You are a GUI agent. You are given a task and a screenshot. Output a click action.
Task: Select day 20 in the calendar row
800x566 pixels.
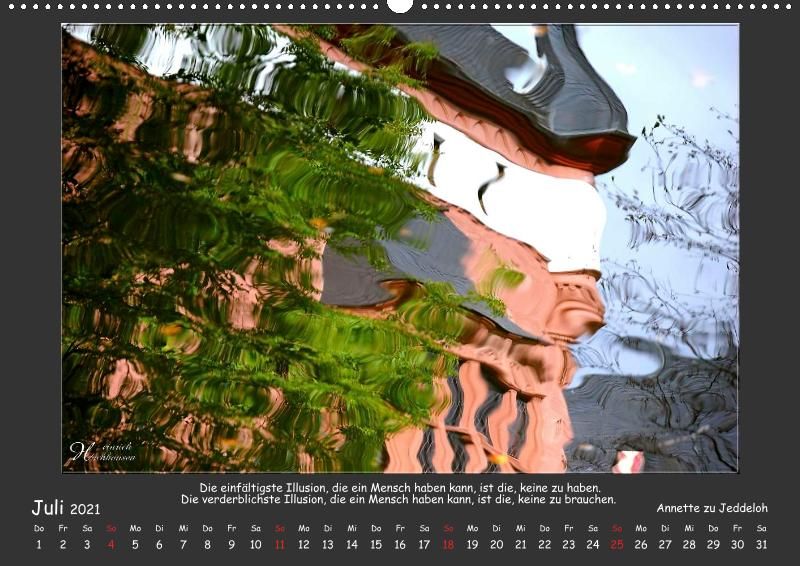pyautogui.click(x=496, y=545)
